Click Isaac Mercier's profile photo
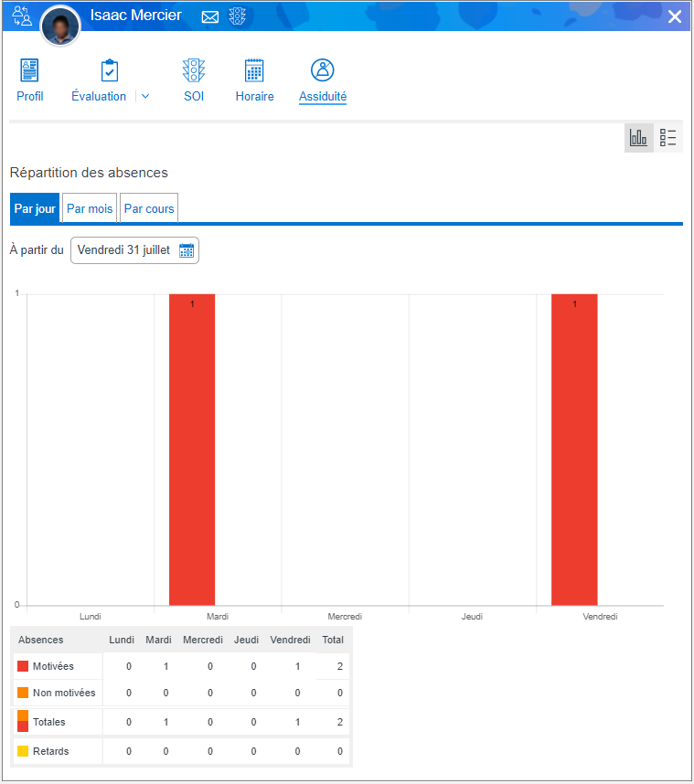Image resolution: width=694 pixels, height=784 pixels. (61, 26)
